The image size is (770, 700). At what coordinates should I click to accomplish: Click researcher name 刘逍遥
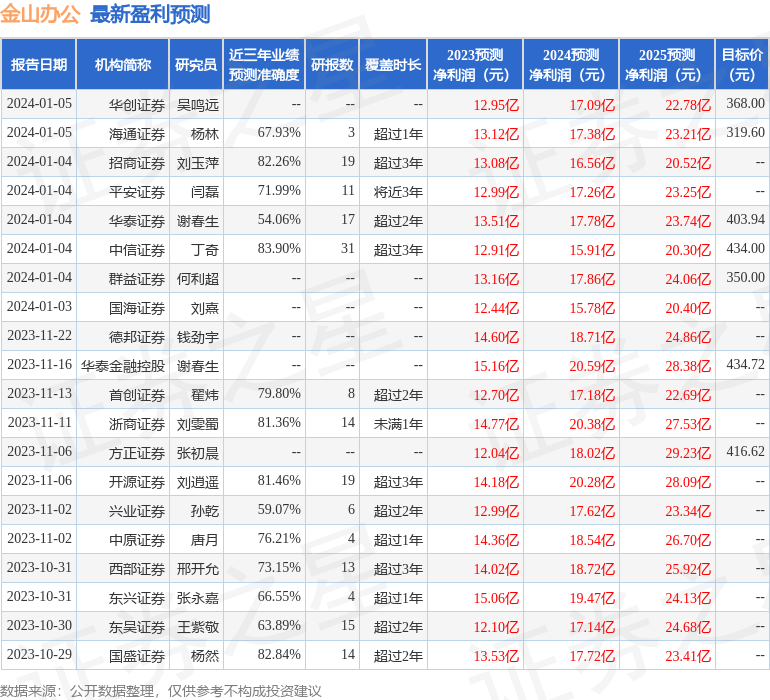(198, 481)
